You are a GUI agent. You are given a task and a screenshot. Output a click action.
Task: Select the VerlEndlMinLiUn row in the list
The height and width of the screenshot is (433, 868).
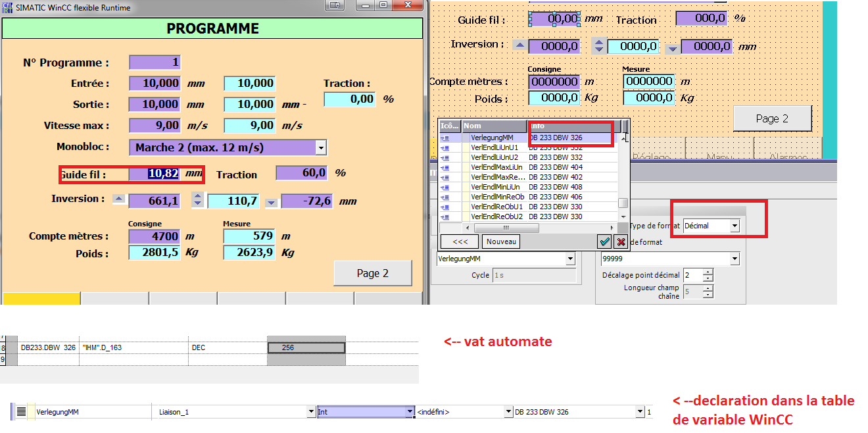pos(496,187)
